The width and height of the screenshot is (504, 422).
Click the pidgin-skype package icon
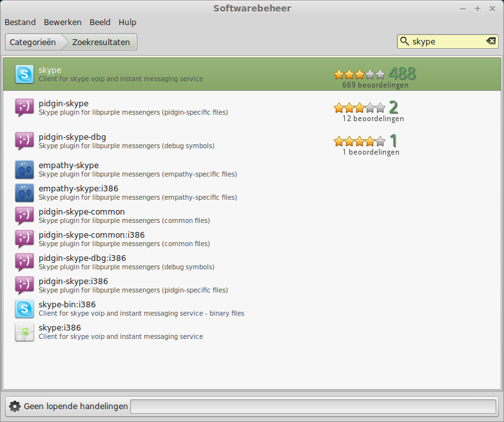coord(24,108)
